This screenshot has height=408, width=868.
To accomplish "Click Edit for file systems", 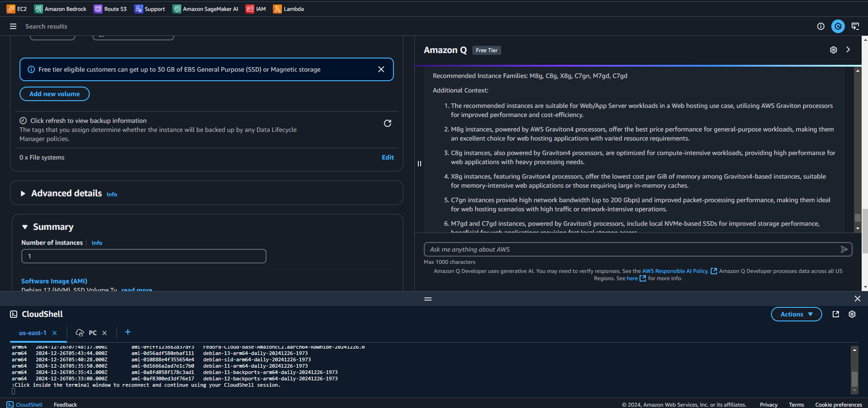I will click(388, 157).
